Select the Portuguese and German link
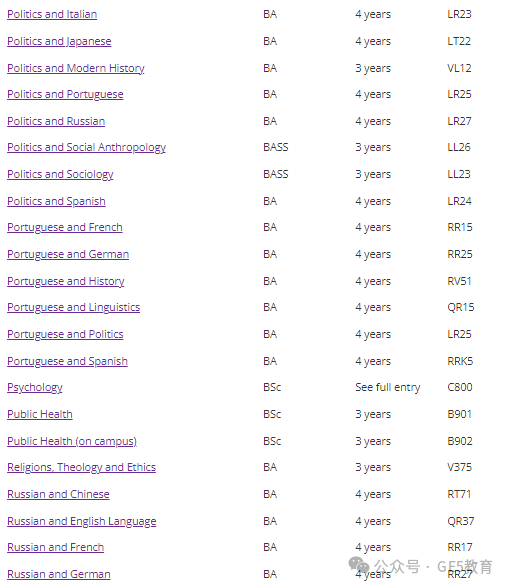The image size is (509, 587). coord(68,255)
